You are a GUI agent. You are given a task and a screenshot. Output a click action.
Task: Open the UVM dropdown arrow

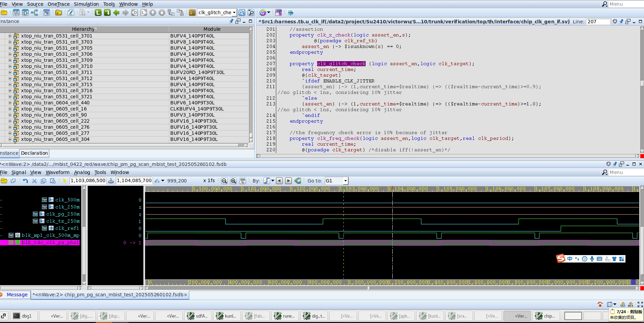click(x=269, y=13)
